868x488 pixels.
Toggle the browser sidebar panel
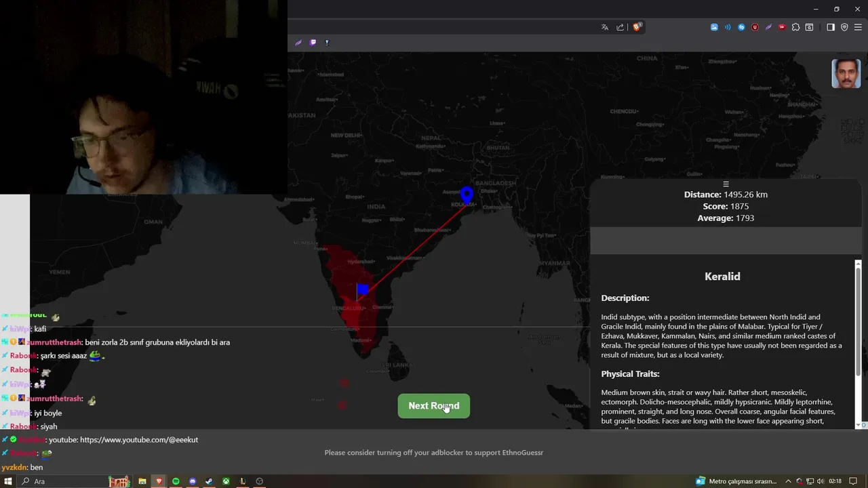[x=831, y=27]
